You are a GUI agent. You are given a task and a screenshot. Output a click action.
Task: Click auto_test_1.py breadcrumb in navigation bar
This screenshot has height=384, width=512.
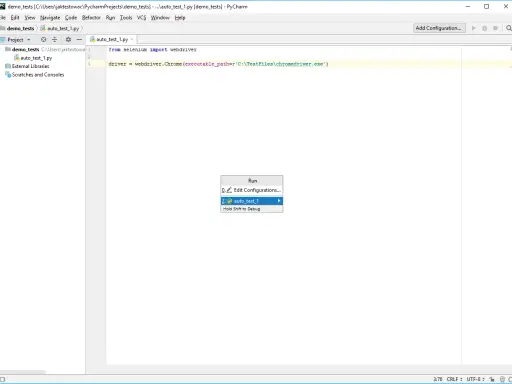[60, 28]
